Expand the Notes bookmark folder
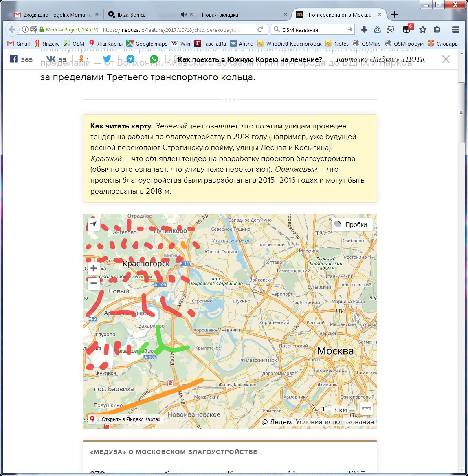This screenshot has height=476, width=468. tap(337, 44)
